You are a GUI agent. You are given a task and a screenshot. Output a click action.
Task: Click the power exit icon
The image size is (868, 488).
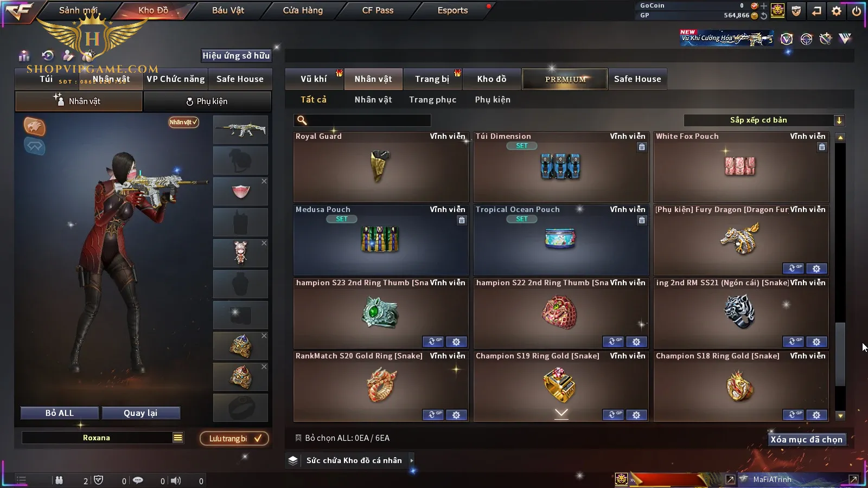[857, 11]
